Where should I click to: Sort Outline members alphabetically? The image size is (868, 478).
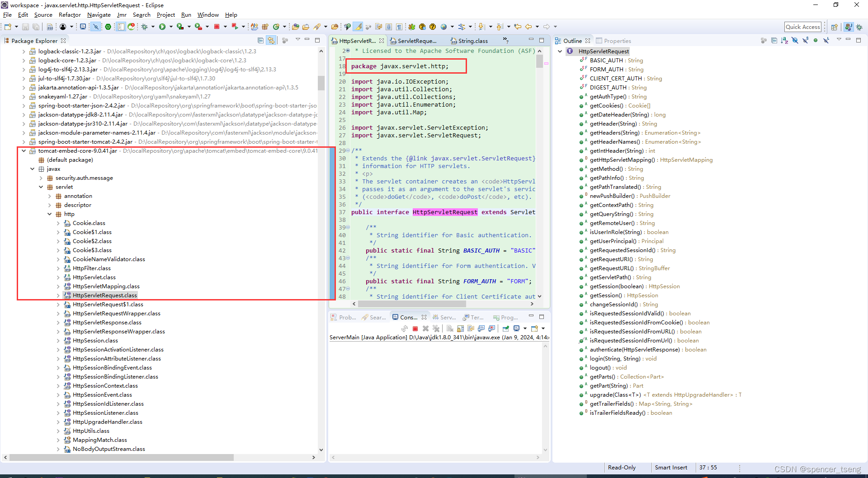pos(784,40)
